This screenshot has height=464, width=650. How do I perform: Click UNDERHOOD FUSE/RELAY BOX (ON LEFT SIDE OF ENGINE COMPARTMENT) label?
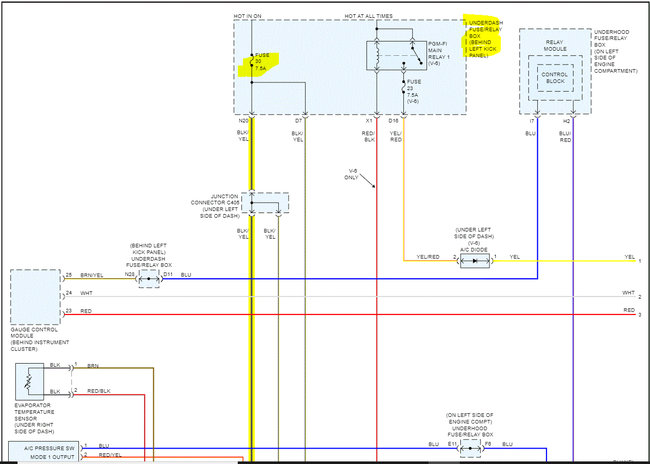(x=615, y=52)
